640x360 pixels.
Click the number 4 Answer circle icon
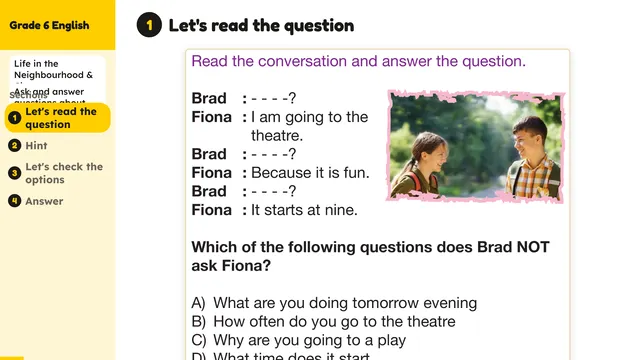(15, 201)
